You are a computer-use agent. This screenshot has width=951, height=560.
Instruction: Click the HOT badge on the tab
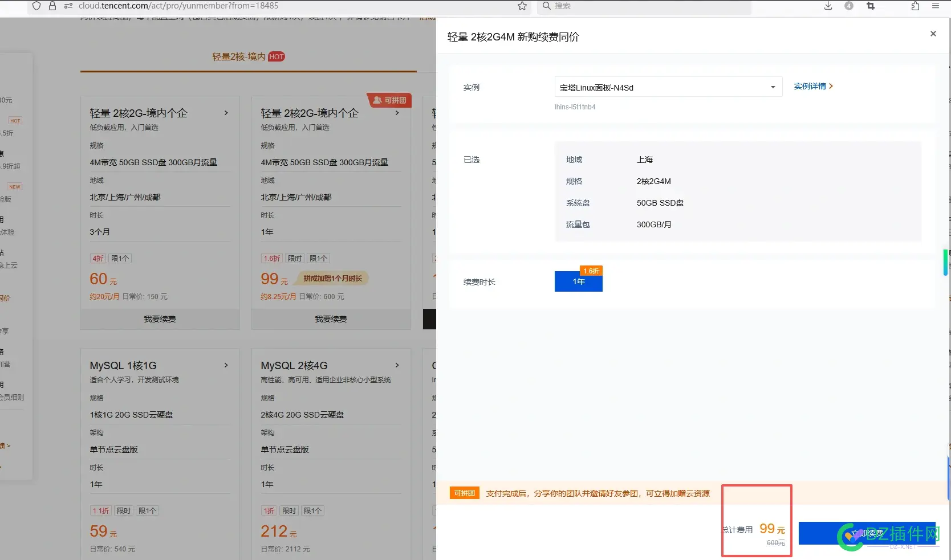(277, 56)
